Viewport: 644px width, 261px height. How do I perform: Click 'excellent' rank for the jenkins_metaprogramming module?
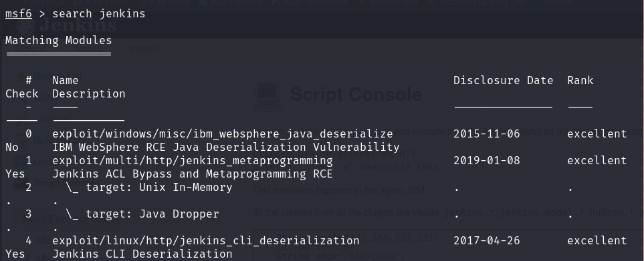click(597, 161)
